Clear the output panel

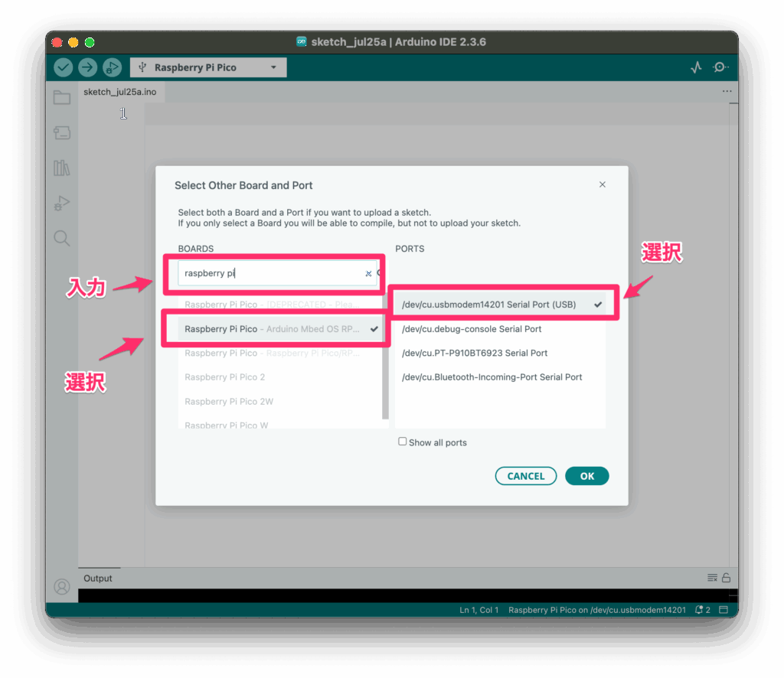pyautogui.click(x=712, y=578)
